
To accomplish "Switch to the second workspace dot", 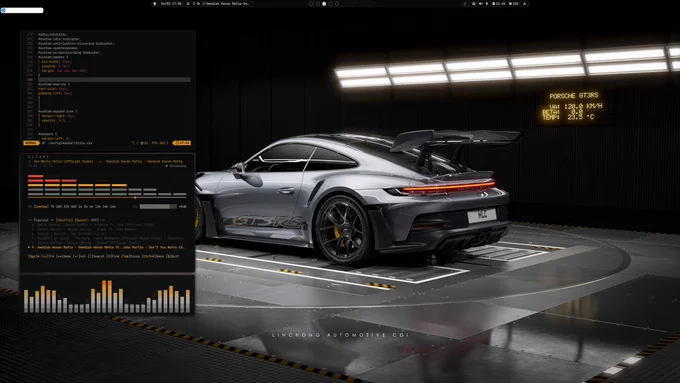I will click(317, 3).
